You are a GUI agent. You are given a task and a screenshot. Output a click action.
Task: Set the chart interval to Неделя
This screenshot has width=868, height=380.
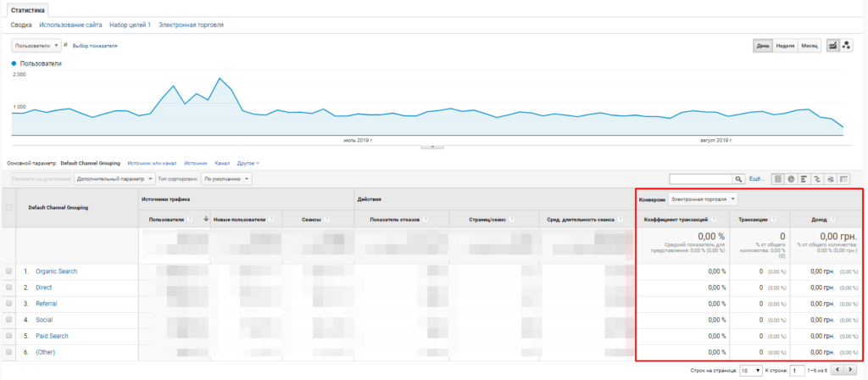pos(785,45)
